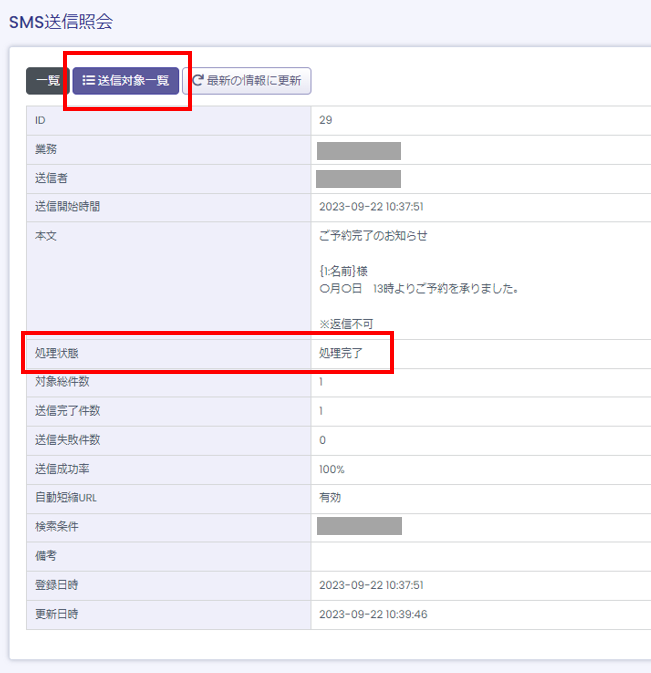The width and height of the screenshot is (651, 673).
Task: Click the redacted 送信者 value field
Action: (358, 179)
